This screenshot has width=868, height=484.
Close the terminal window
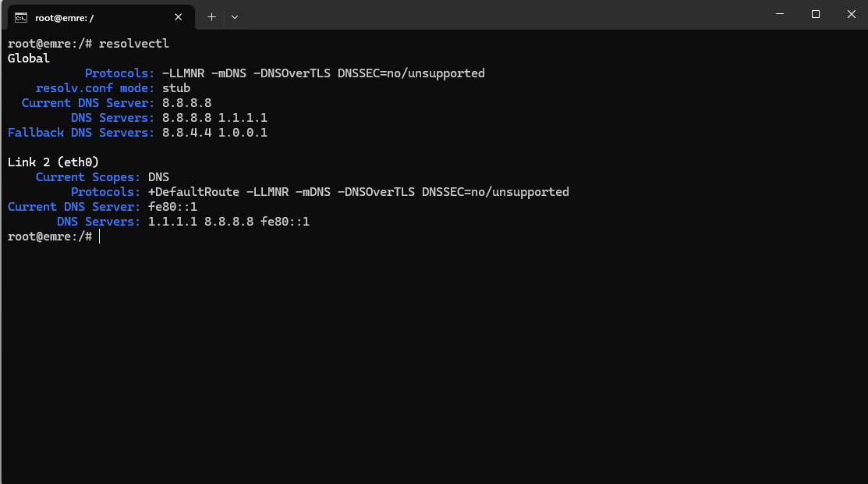[x=852, y=14]
